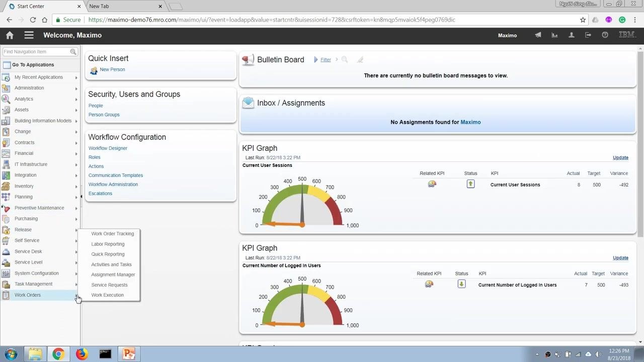Collapse the navigation pane with splitter arrow
Viewport: 644px width, 362px height.
[82, 197]
